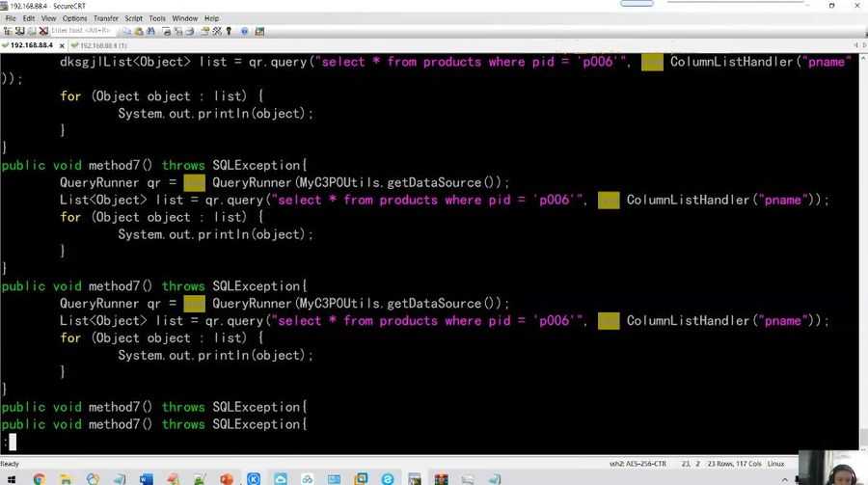Open the View menu

49,18
